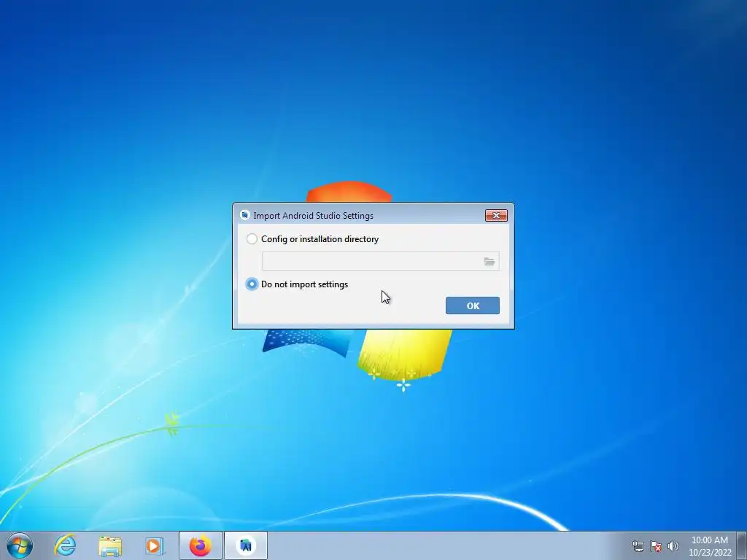Launch Internet Explorer from the taskbar
The width and height of the screenshot is (747, 560).
click(65, 545)
